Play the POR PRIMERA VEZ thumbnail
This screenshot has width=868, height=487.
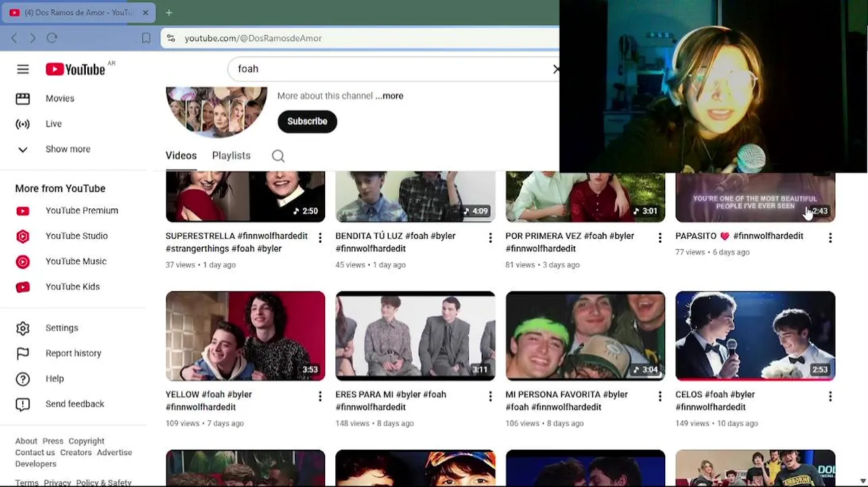click(x=585, y=197)
